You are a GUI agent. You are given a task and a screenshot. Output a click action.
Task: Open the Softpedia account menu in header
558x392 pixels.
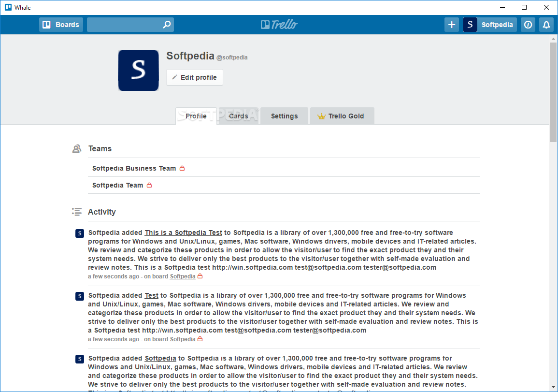click(490, 25)
